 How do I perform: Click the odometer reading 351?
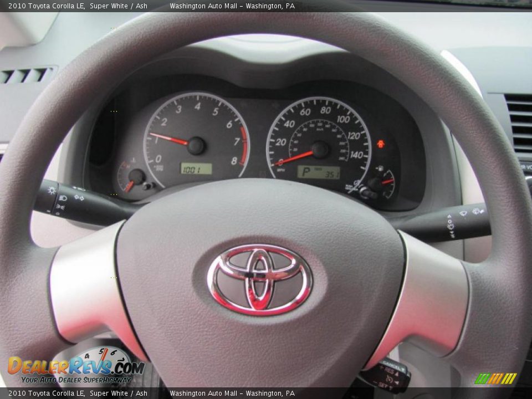coord(332,174)
